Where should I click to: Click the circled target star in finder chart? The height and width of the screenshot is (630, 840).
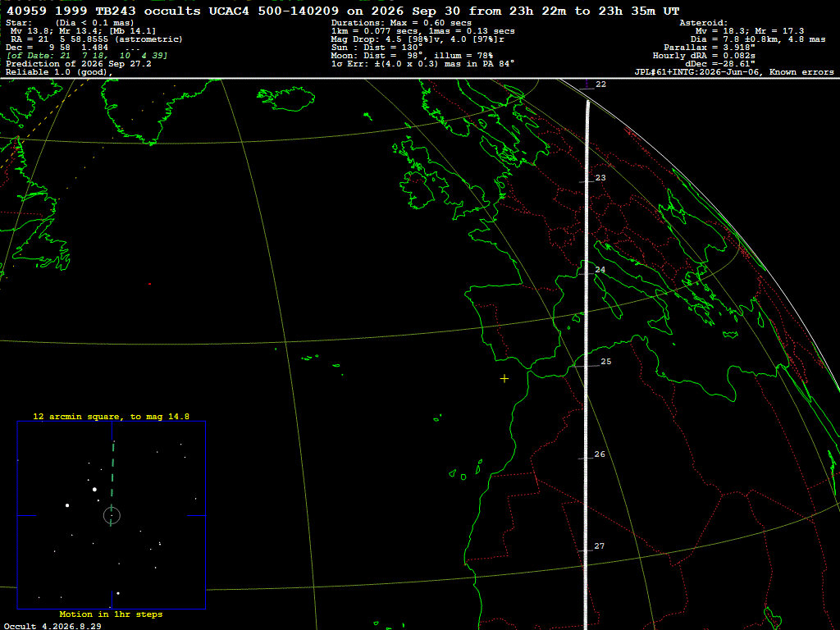click(x=112, y=515)
